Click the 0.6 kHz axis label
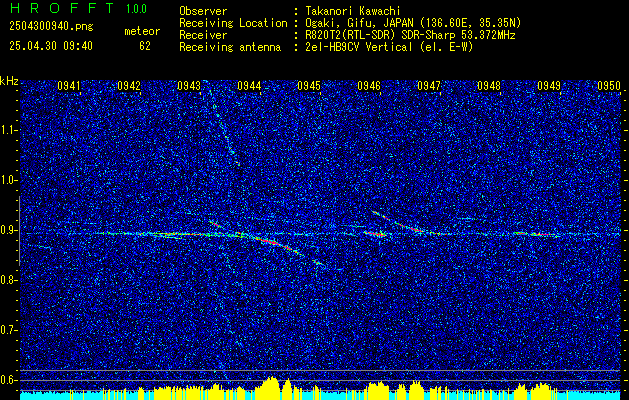 [7, 380]
